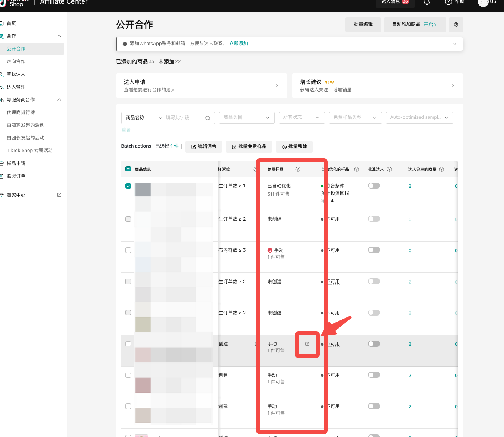Open 定向合作 in the sidebar
The width and height of the screenshot is (504, 437).
pos(16,61)
